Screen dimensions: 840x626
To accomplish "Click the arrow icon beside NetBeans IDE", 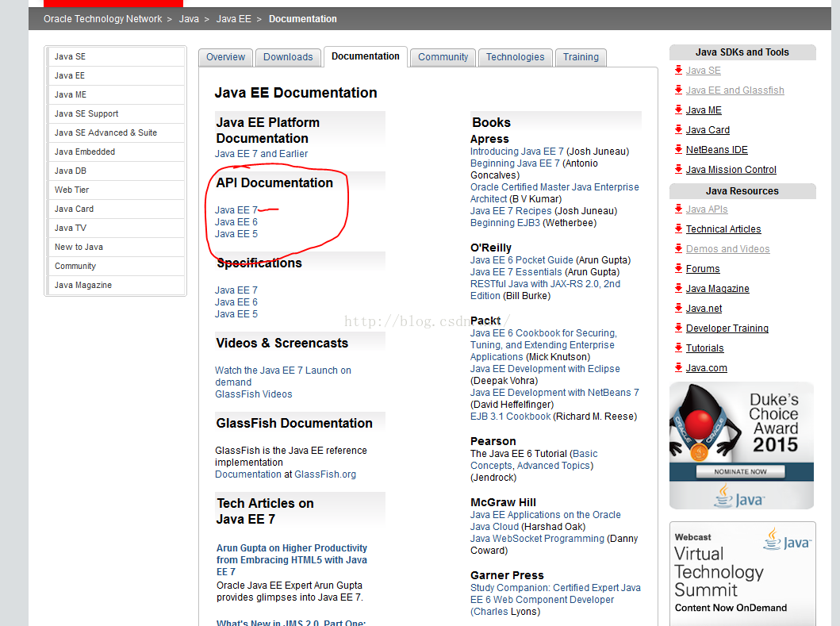I will tap(678, 149).
